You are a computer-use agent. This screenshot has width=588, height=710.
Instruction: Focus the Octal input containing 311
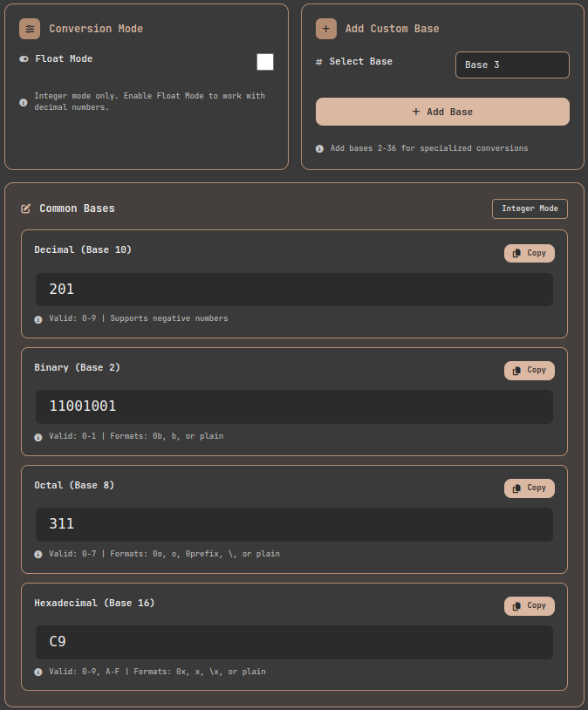[x=295, y=524]
